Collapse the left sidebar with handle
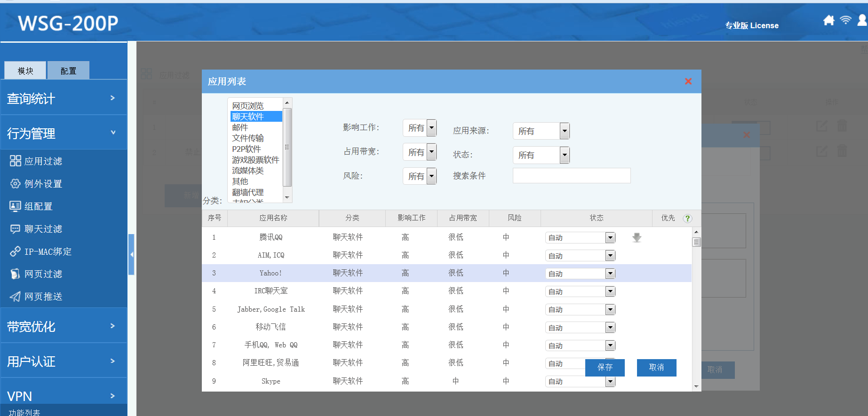 click(x=131, y=254)
